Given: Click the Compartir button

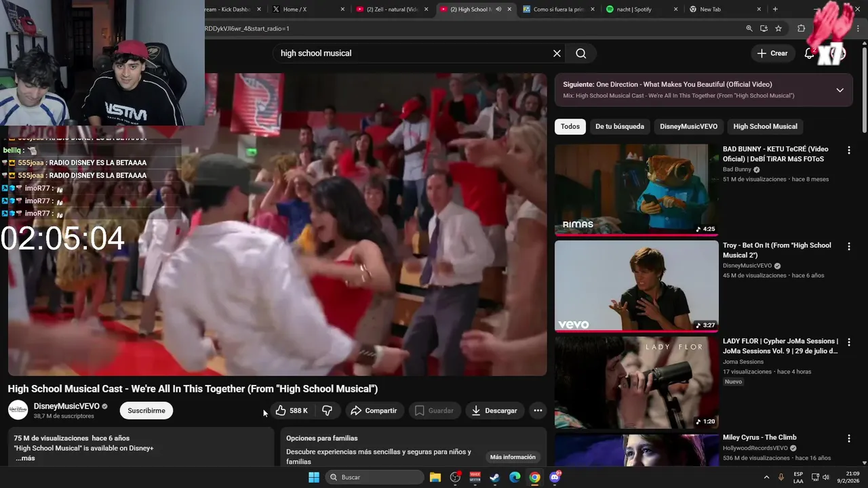Looking at the screenshot, I should [x=374, y=411].
